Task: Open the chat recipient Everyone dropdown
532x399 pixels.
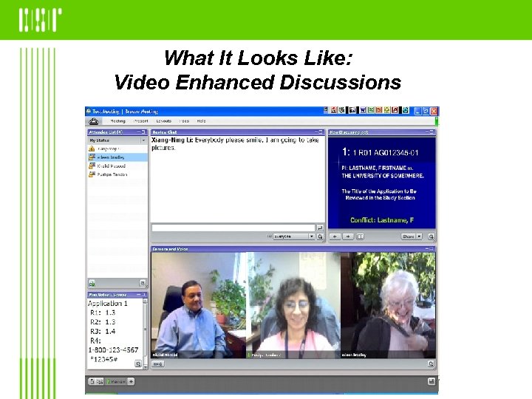Action: click(294, 236)
